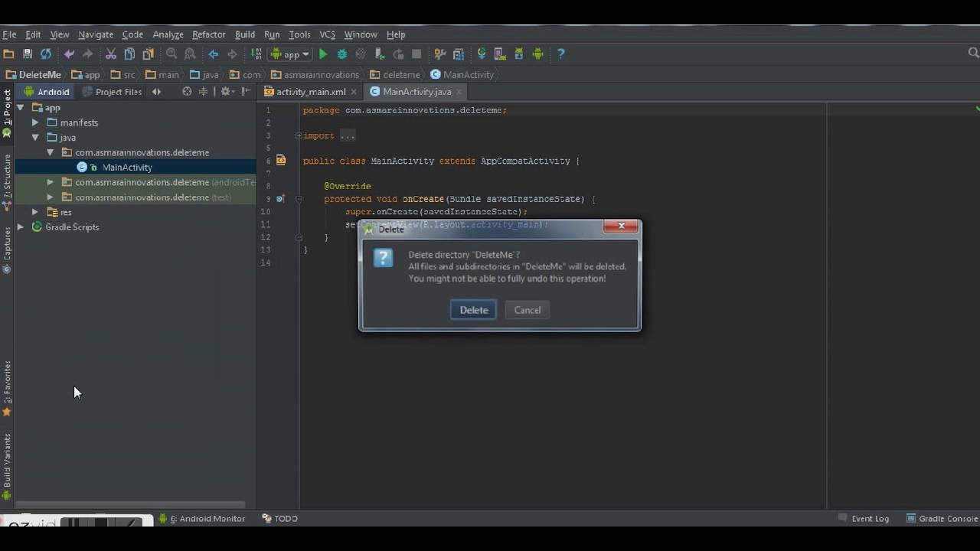980x551 pixels.
Task: Open the SDK Manager icon
Action: 519,54
